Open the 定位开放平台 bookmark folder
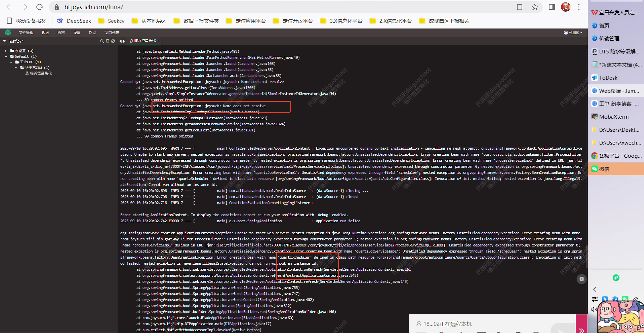This screenshot has width=644, height=333. pyautogui.click(x=293, y=21)
